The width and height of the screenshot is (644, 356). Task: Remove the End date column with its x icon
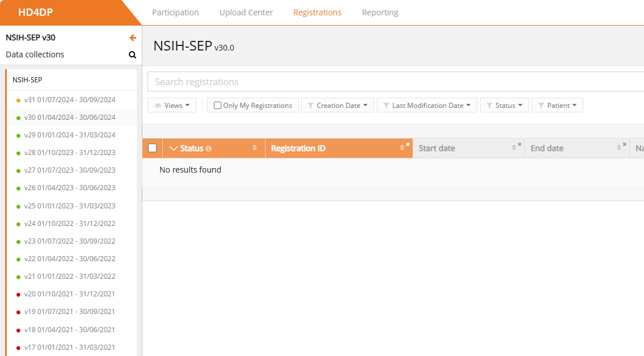point(625,144)
